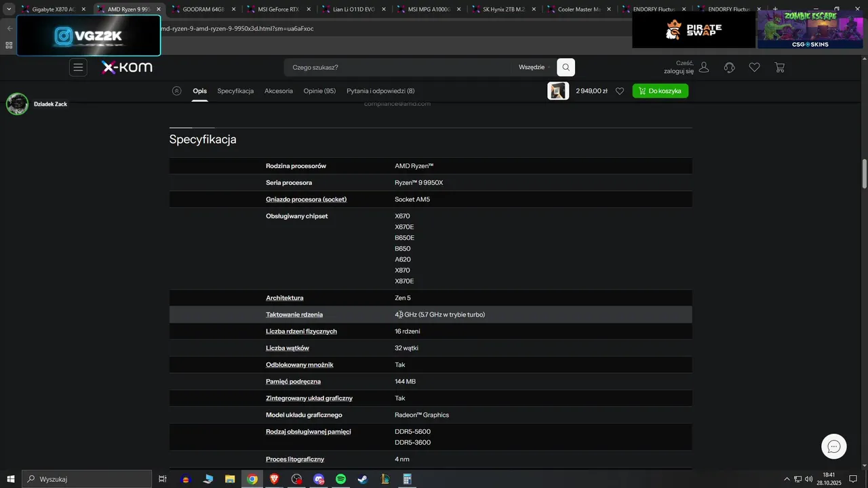Open wishlist heart in site header

754,67
